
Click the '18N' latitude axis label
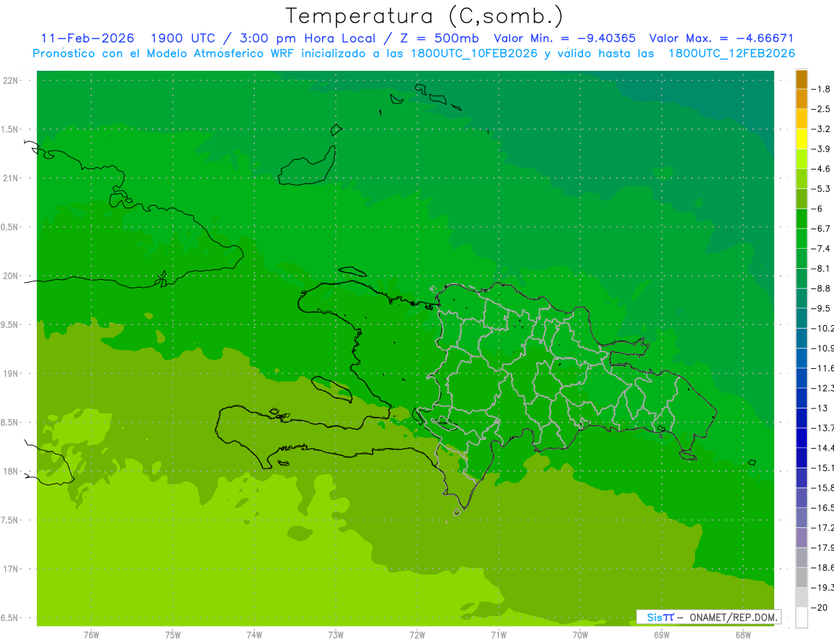pos(12,471)
